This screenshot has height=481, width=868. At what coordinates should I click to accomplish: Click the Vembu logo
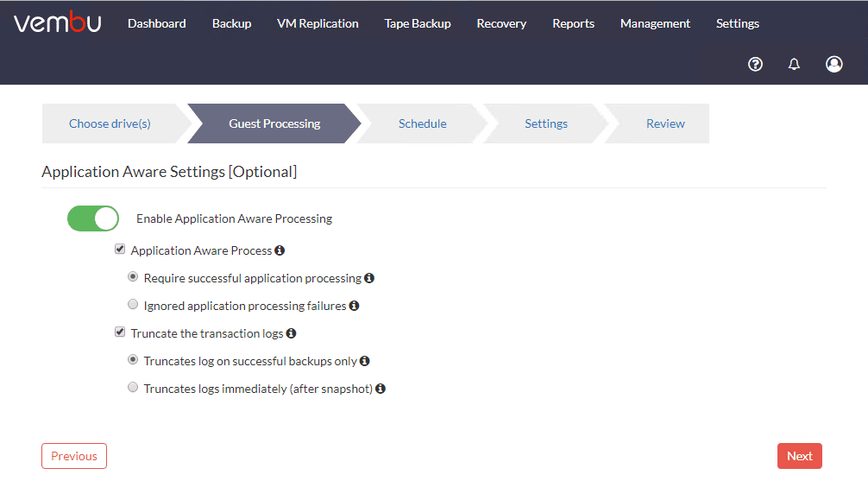point(58,23)
